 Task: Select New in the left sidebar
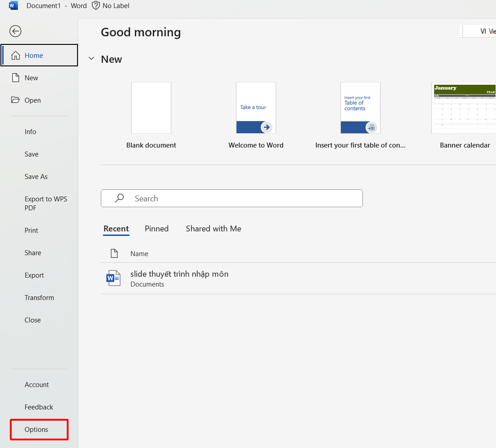31,78
